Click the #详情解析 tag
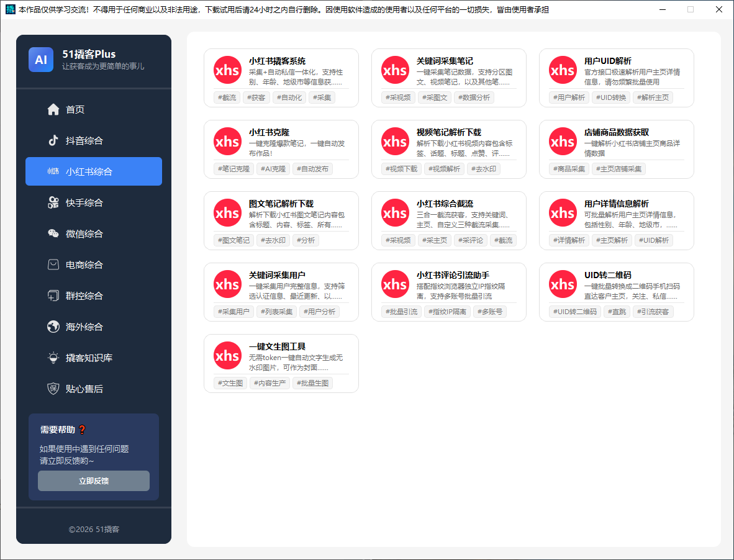This screenshot has height=560, width=734. (x=569, y=240)
